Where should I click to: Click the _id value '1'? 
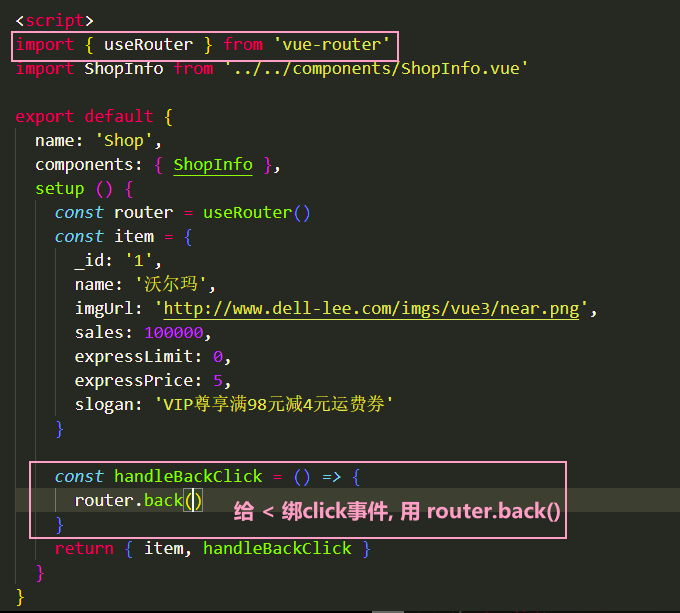(138, 261)
